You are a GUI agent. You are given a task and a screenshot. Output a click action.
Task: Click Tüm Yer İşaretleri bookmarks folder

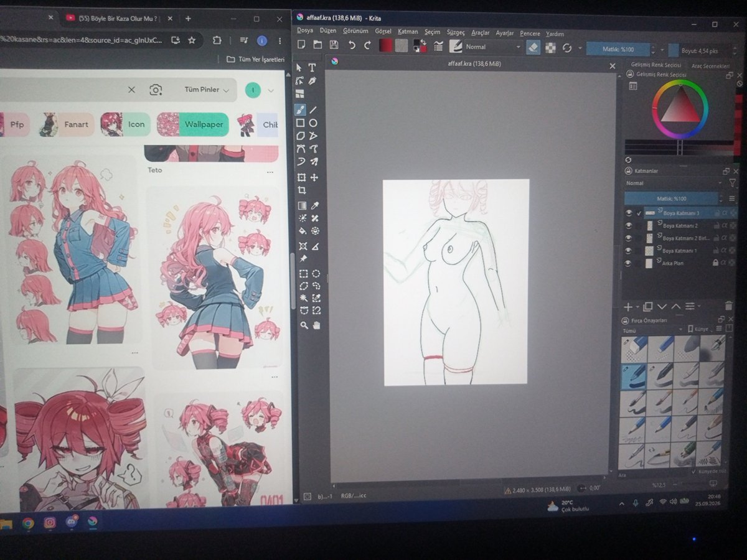pyautogui.click(x=255, y=60)
